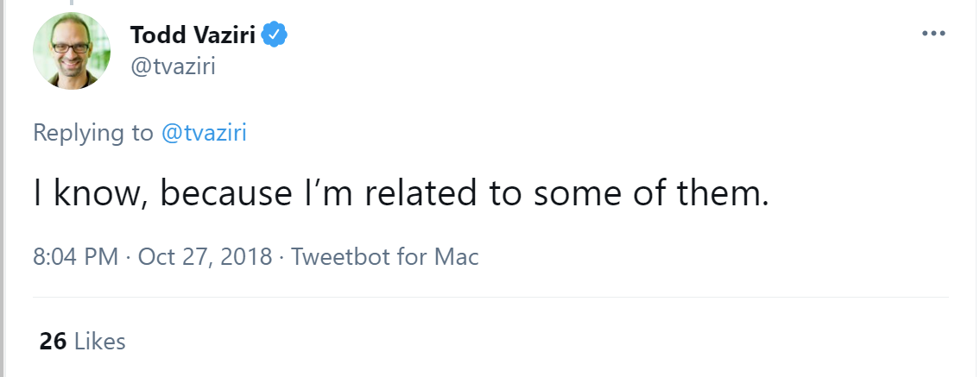Click the Todd Vaziri display name
Screen dimensions: 980x377
click(195, 35)
